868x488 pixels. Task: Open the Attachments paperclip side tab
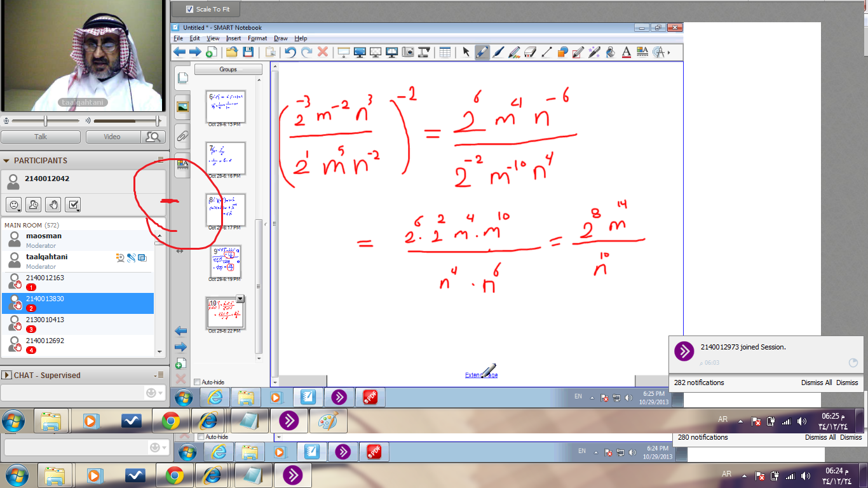[x=182, y=135]
